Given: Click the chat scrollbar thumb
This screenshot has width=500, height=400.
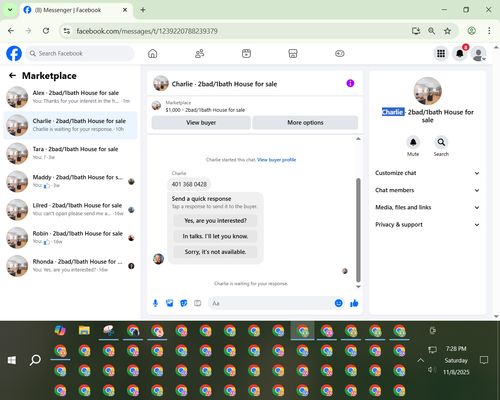Looking at the screenshot, I should click(358, 230).
